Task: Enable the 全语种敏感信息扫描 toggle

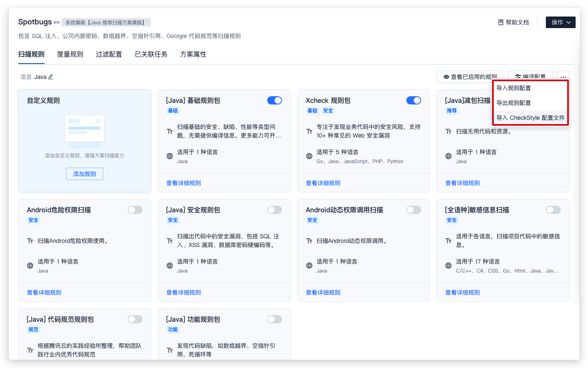Action: [x=553, y=210]
